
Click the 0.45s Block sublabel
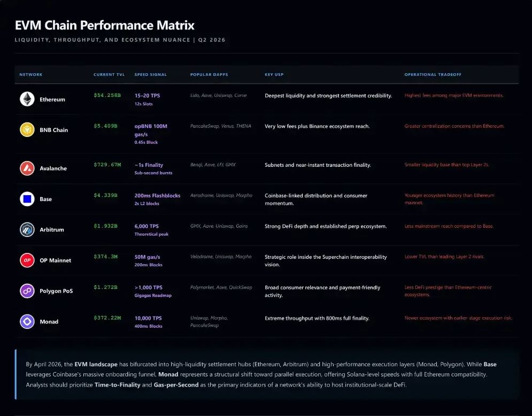pyautogui.click(x=146, y=142)
